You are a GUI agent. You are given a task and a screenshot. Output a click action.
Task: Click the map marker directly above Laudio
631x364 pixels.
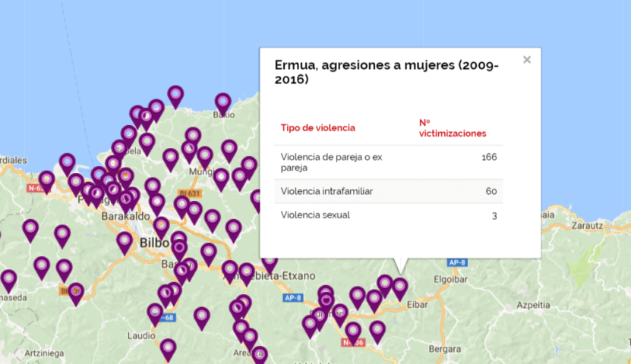pyautogui.click(x=155, y=312)
